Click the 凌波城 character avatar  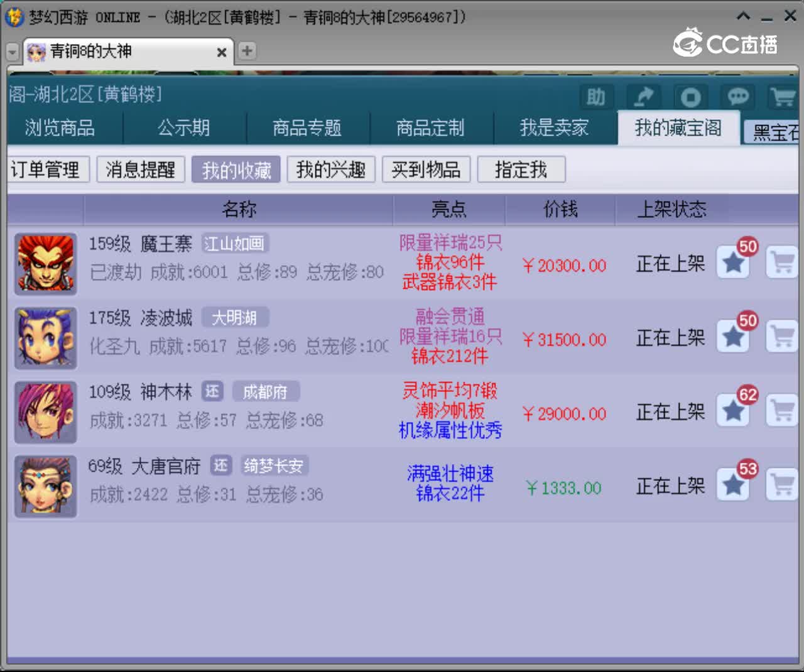point(46,338)
